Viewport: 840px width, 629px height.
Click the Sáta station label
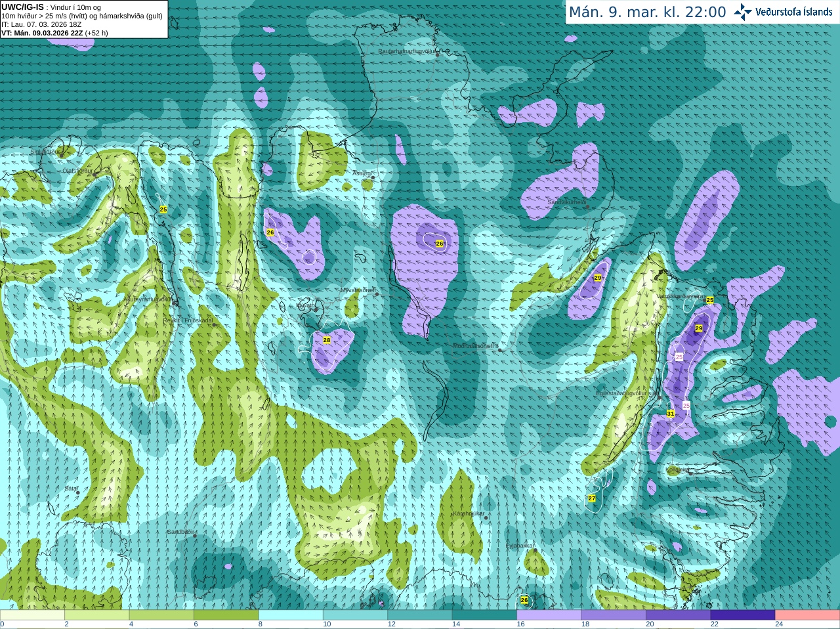click(x=71, y=488)
